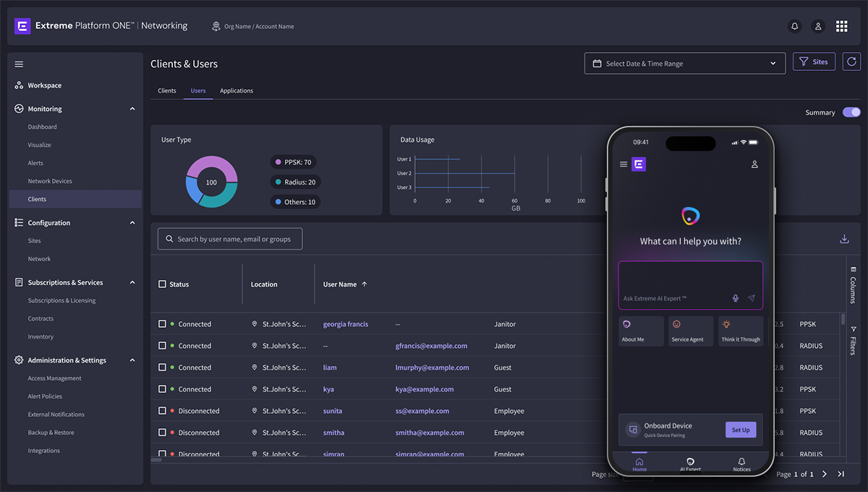Click the org account icon in header
This screenshot has height=492, width=868.
tap(216, 26)
